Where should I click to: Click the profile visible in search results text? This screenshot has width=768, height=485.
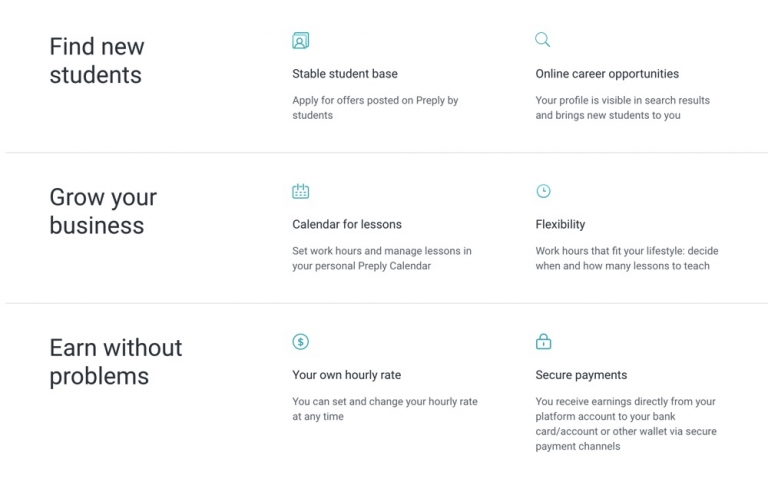click(622, 108)
